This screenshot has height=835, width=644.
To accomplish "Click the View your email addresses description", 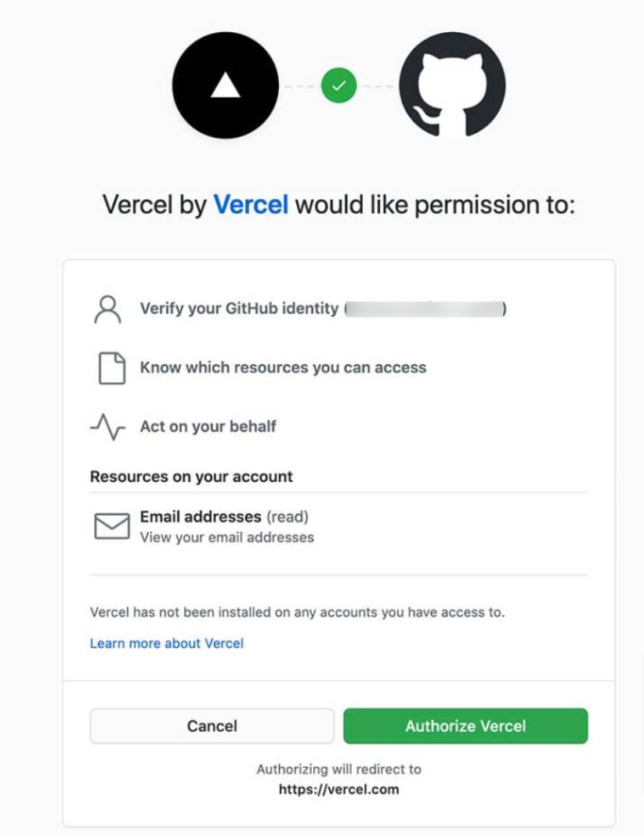I will pos(226,537).
